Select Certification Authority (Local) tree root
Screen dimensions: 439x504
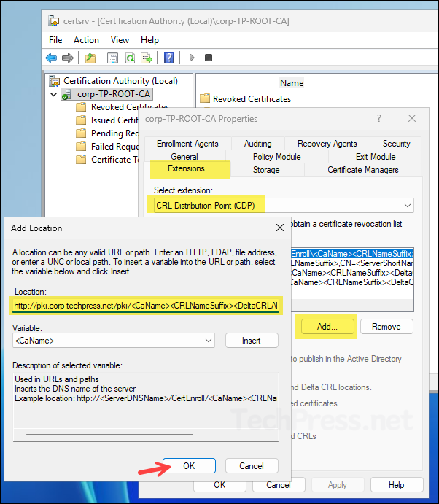click(120, 81)
